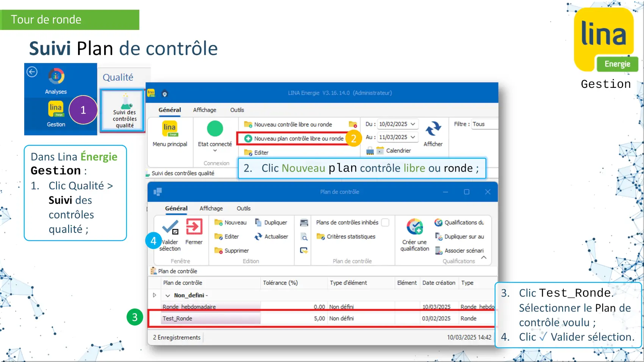Sort by Elément column header

[407, 283]
